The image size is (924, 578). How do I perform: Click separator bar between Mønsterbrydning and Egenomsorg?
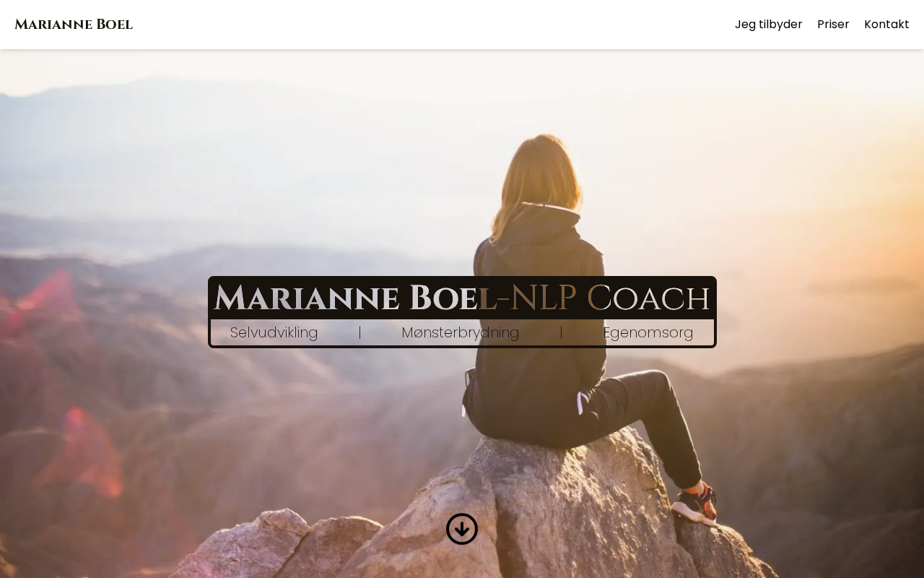561,332
